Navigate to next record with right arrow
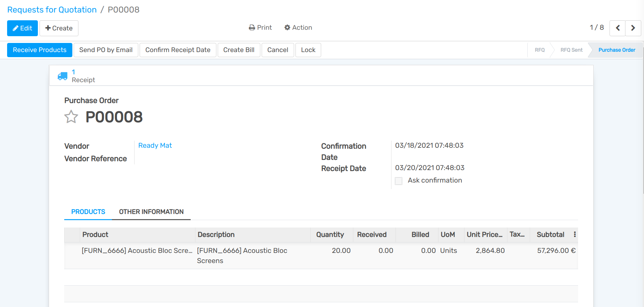 coord(633,28)
